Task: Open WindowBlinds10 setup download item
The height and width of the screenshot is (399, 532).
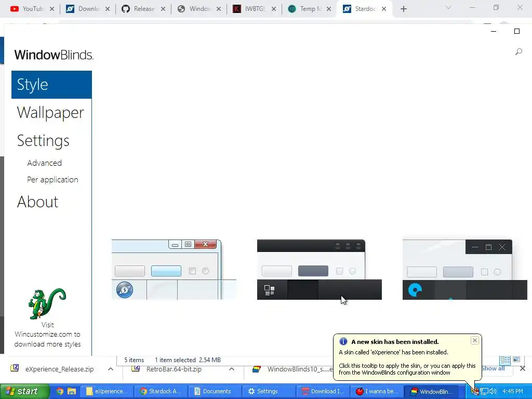Action: click(x=292, y=369)
